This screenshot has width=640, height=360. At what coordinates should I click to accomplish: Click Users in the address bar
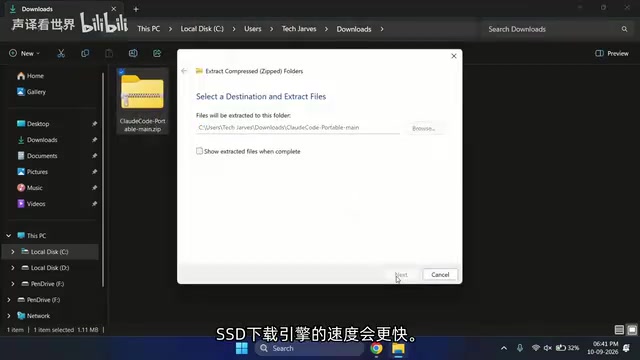click(x=253, y=29)
